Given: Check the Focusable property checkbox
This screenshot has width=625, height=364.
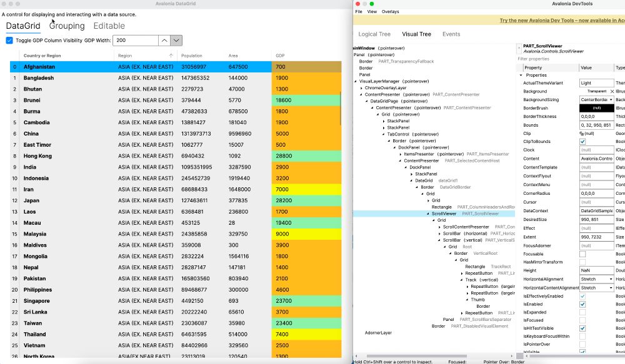Looking at the screenshot, I should (x=582, y=254).
